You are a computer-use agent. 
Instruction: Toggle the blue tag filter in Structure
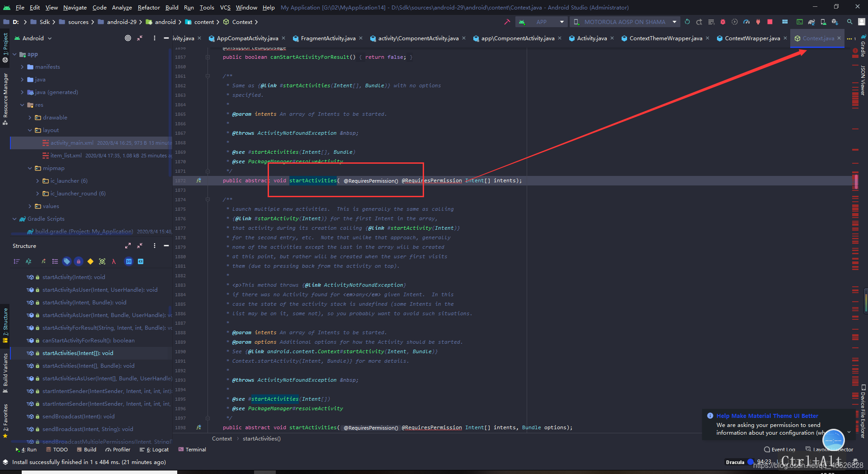[x=67, y=261]
